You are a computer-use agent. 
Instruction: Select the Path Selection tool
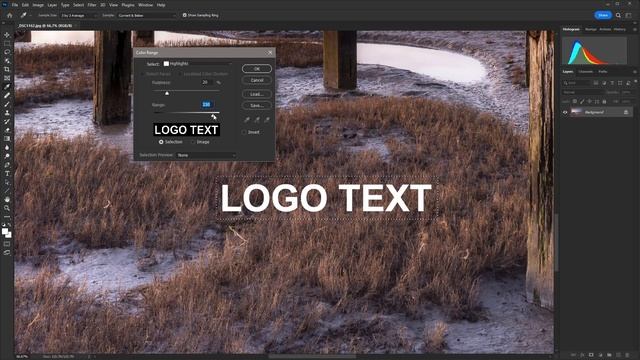click(x=7, y=182)
